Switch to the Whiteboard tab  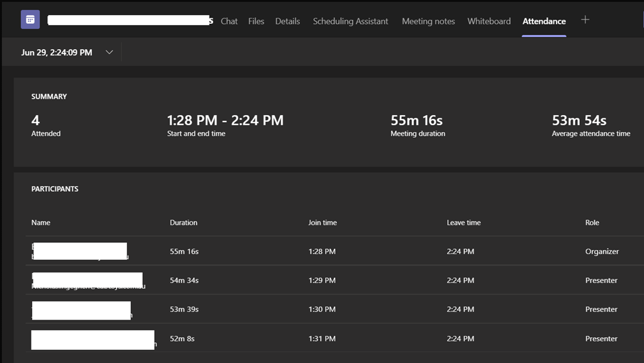489,21
